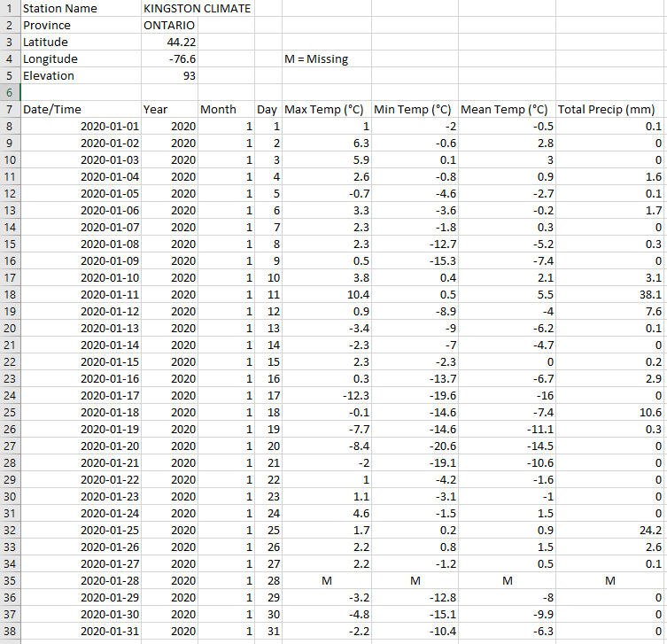
Task: Click the 'Latitude' label cell
Action: [x=81, y=43]
